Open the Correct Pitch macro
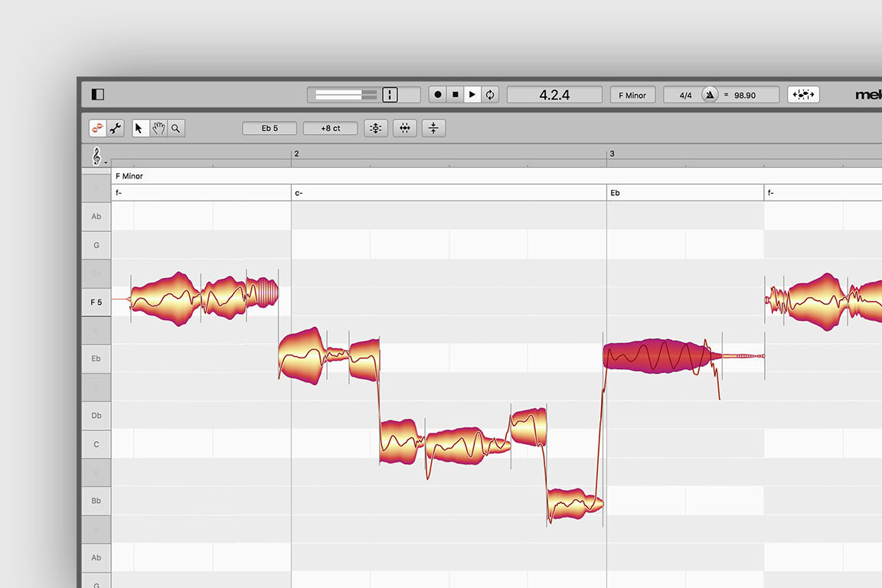The image size is (882, 588). click(x=376, y=129)
